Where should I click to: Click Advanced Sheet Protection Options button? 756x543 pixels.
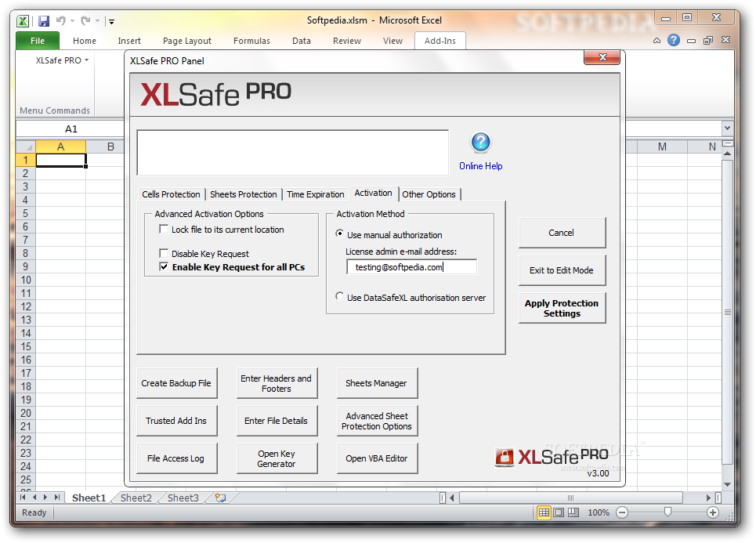tap(377, 421)
